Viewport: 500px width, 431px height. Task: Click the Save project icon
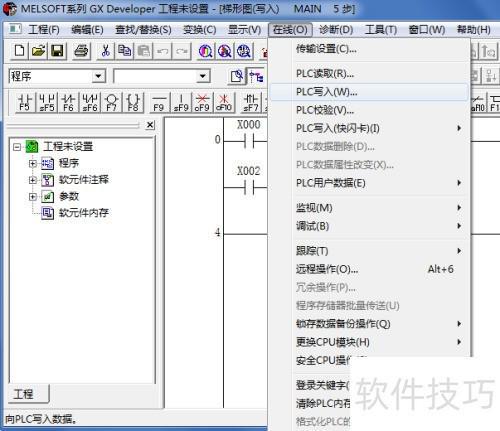click(57, 51)
